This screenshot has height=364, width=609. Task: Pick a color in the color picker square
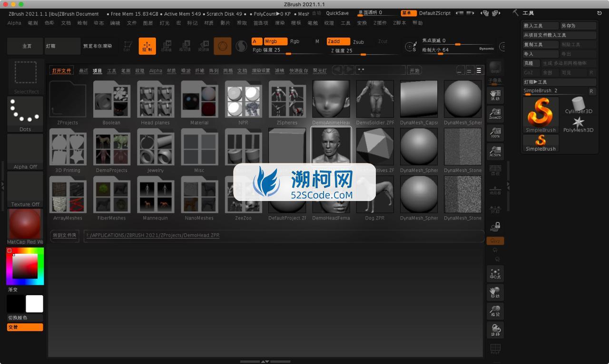(x=25, y=266)
